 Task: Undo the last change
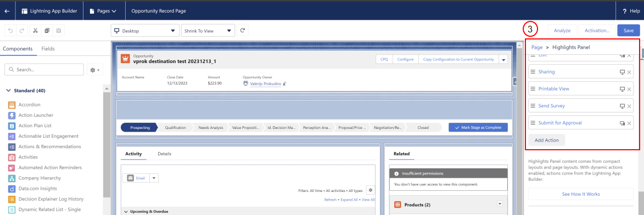pos(10,30)
